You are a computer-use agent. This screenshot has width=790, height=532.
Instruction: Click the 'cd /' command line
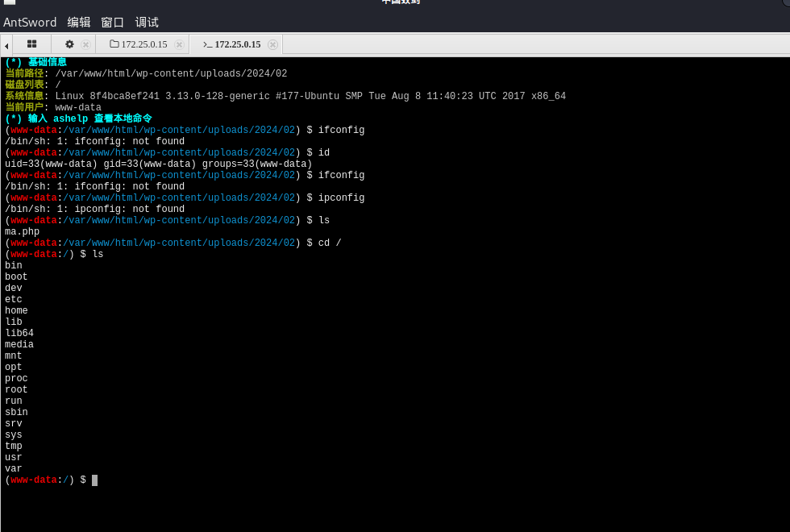pos(173,243)
